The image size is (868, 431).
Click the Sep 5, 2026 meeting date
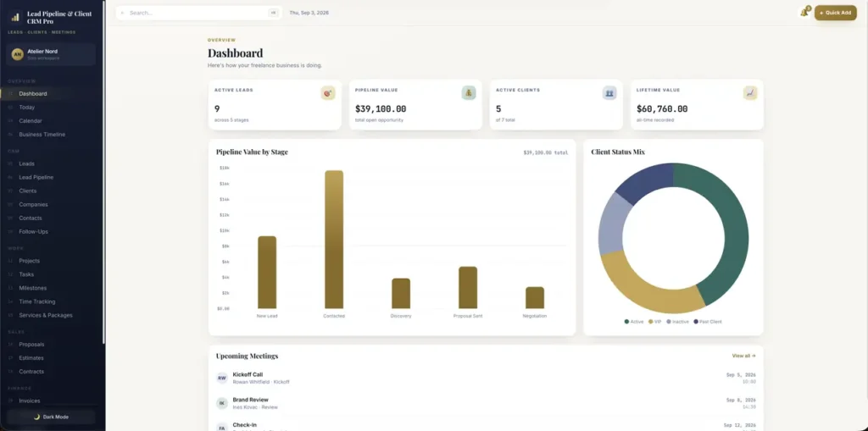[741, 374]
